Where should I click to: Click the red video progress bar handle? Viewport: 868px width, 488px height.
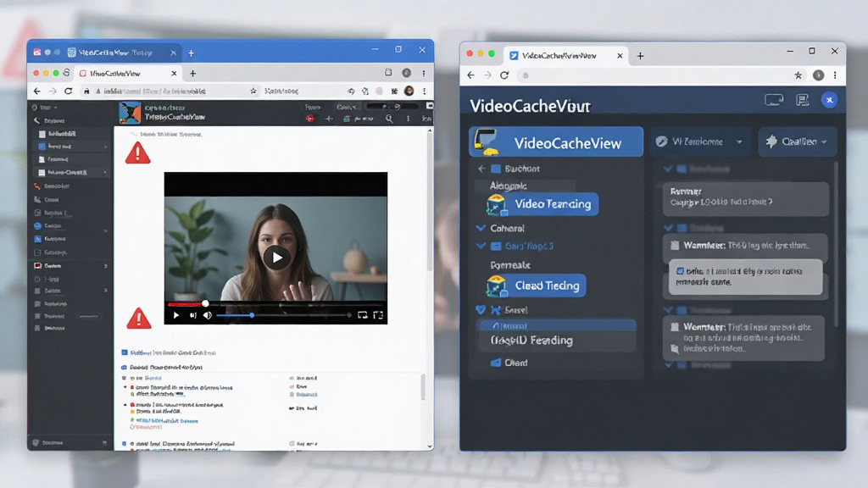pos(205,303)
